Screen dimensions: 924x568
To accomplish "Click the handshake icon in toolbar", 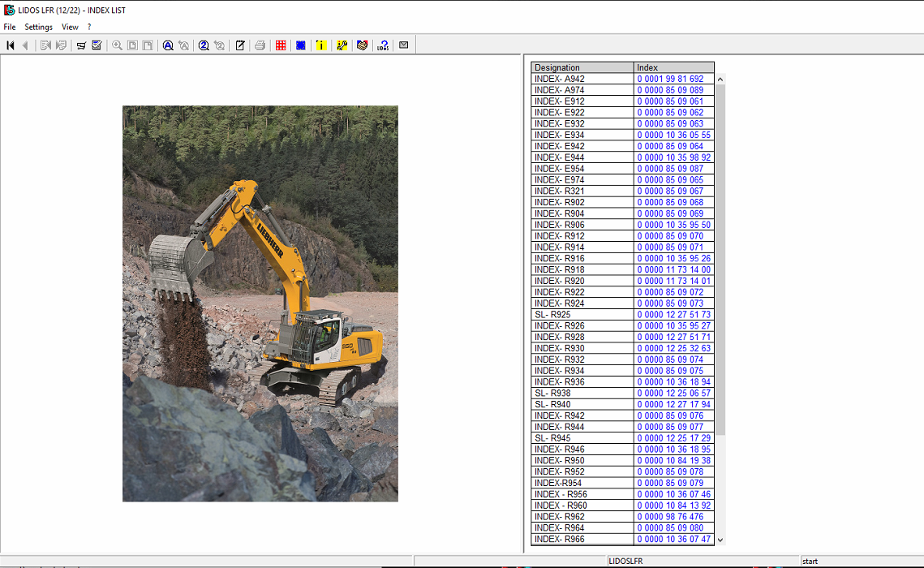I will pos(363,45).
